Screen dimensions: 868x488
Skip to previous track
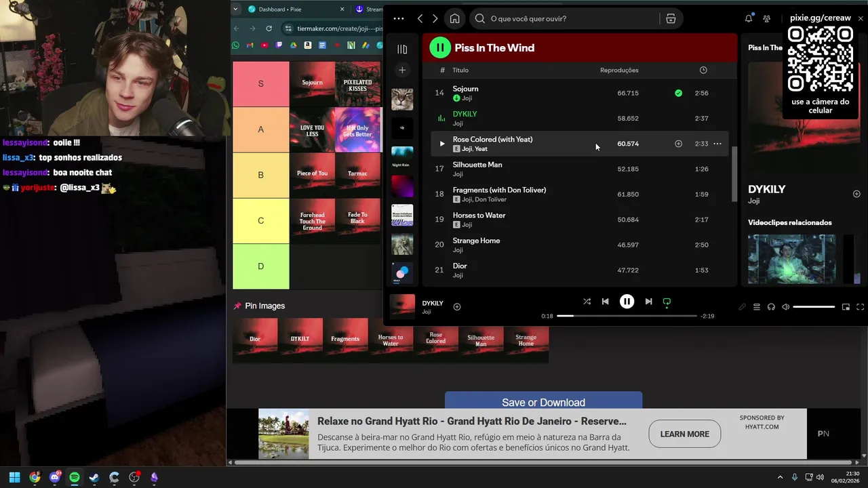[x=606, y=302]
